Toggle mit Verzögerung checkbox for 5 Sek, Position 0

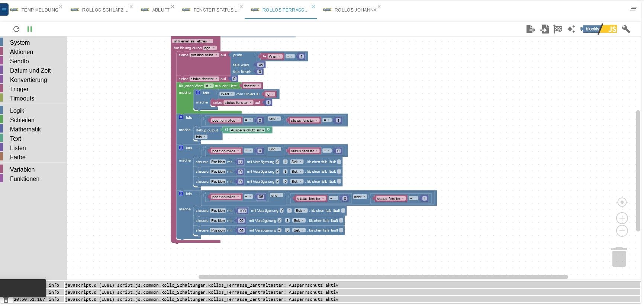tap(277, 181)
